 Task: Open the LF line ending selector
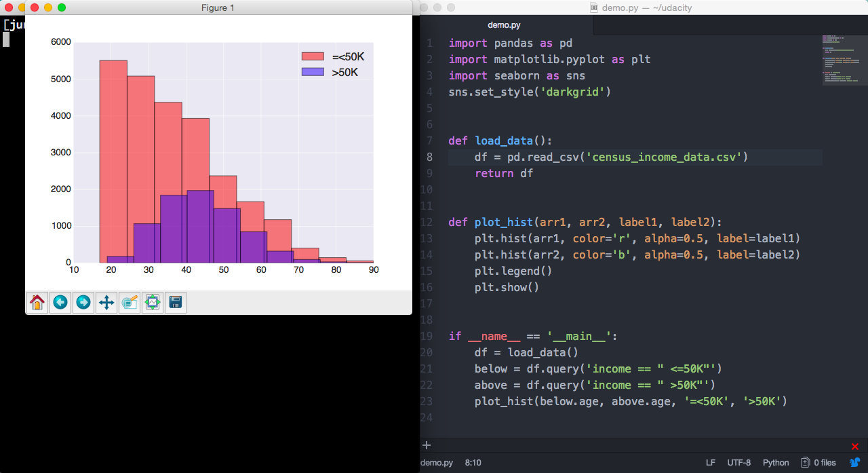(x=710, y=463)
